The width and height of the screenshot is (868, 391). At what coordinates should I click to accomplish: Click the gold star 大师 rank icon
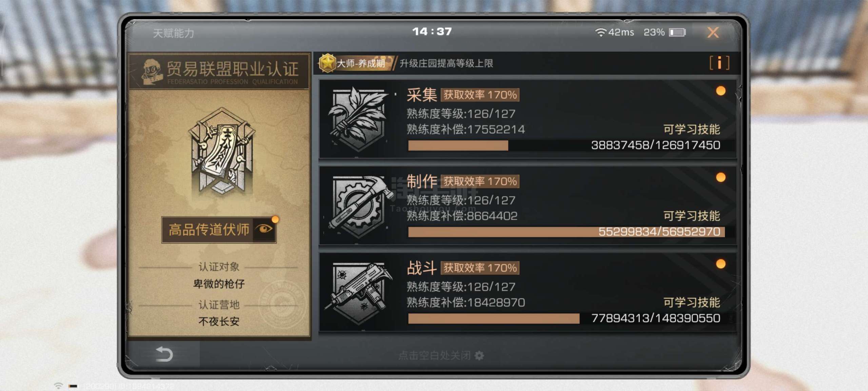(327, 63)
